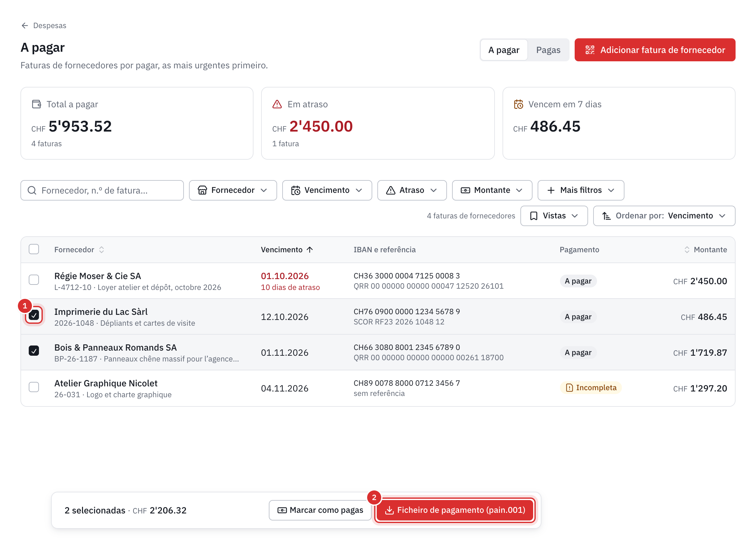Click the storefront icon in the Fornecedor filter
The width and height of the screenshot is (756, 539).
(202, 190)
